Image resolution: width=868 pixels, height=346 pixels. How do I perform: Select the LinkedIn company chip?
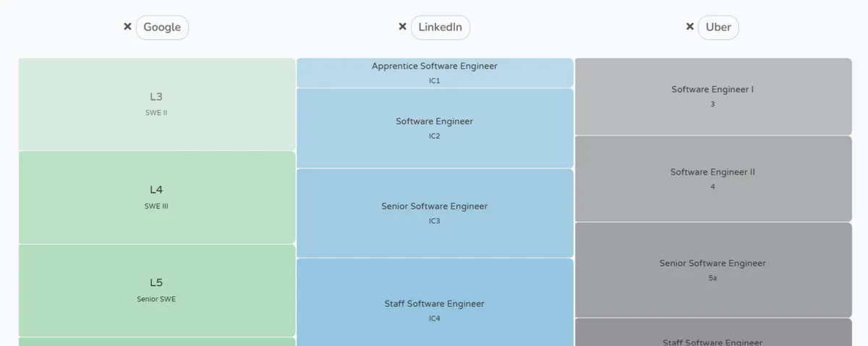[440, 27]
